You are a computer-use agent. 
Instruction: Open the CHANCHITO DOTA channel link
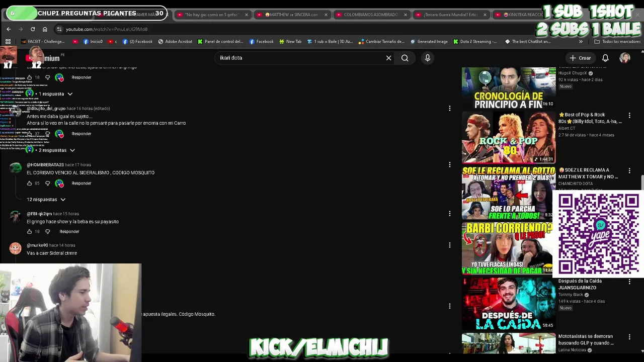pos(576,184)
